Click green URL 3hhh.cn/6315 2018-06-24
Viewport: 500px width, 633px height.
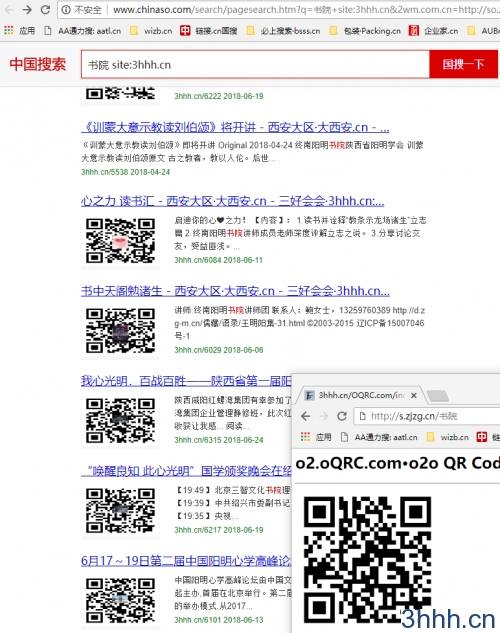pos(219,440)
